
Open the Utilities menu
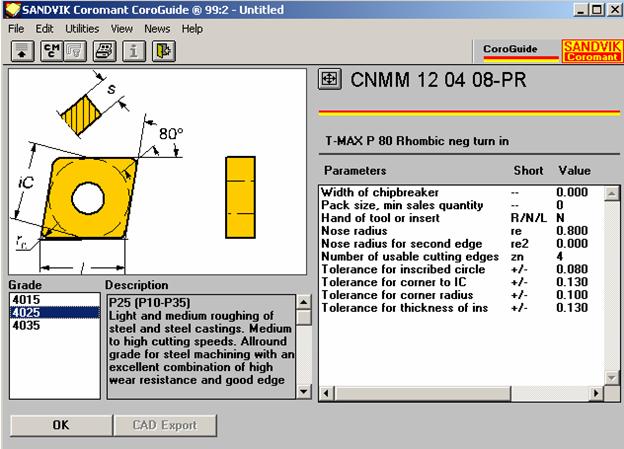click(x=82, y=29)
